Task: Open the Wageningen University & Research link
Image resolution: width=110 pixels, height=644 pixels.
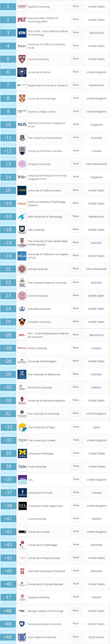Action: pyautogui.click(x=48, y=86)
